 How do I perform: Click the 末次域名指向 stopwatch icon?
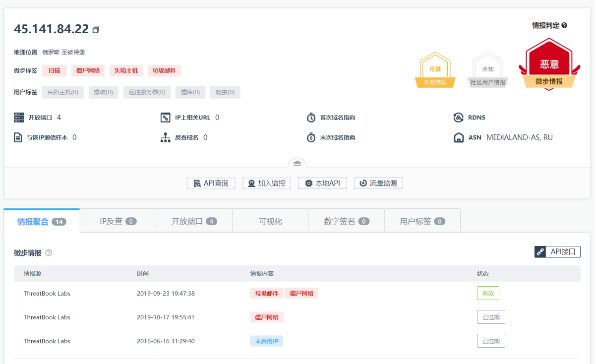311,137
